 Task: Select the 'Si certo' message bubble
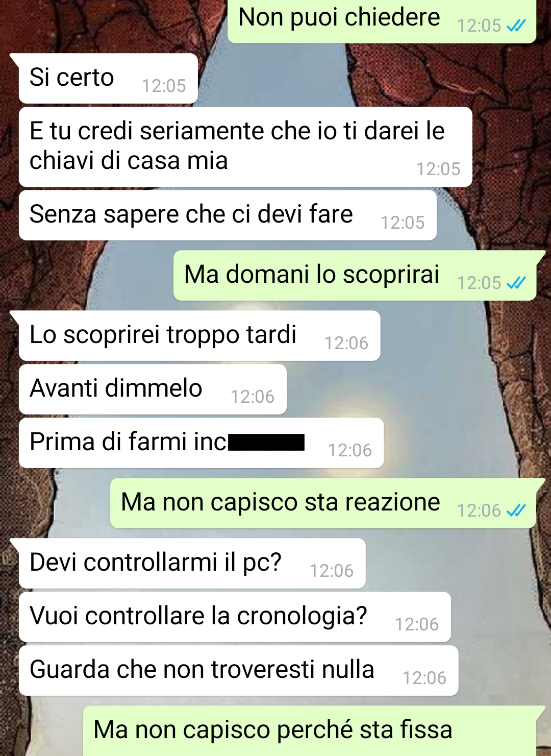tap(108, 78)
